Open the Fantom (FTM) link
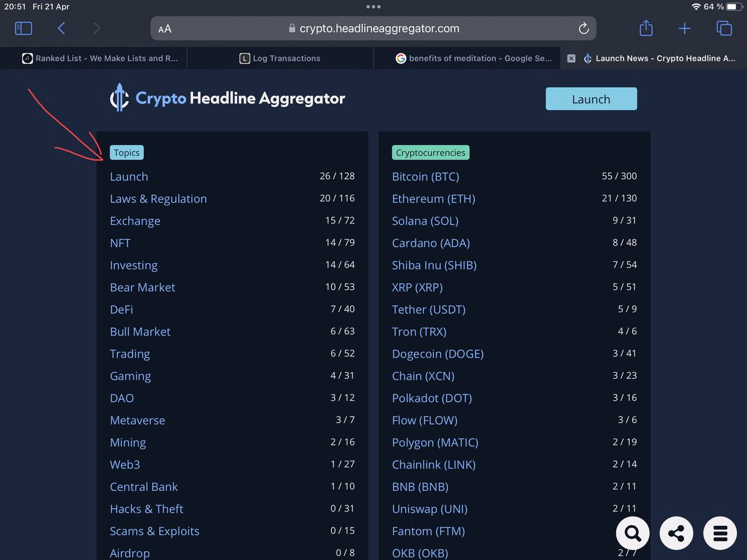The height and width of the screenshot is (560, 747). tap(428, 531)
